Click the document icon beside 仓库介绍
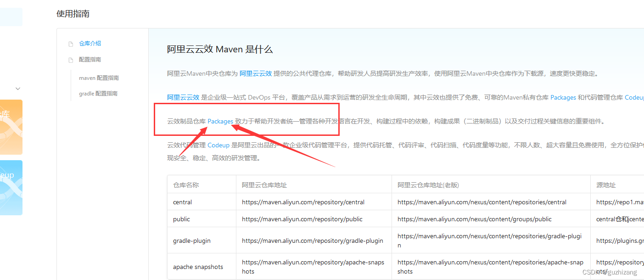 tap(71, 43)
